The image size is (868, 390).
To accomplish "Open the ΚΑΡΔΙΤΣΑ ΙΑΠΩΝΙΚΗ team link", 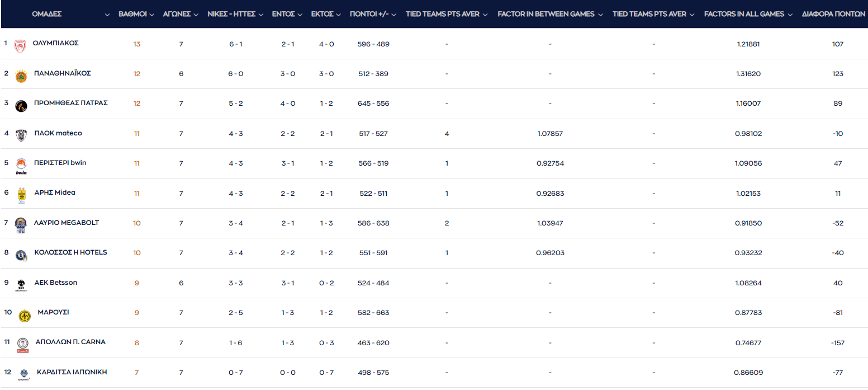I will [72, 372].
